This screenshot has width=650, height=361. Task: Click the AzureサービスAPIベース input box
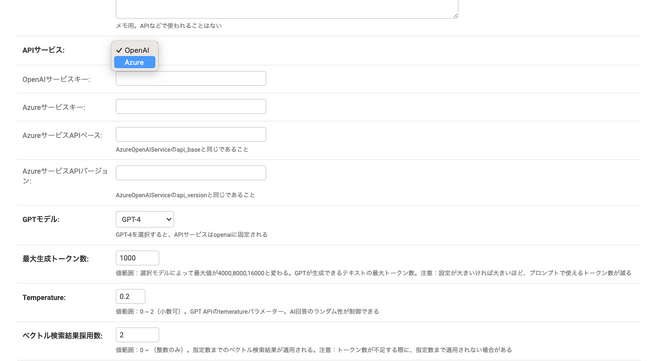click(191, 135)
